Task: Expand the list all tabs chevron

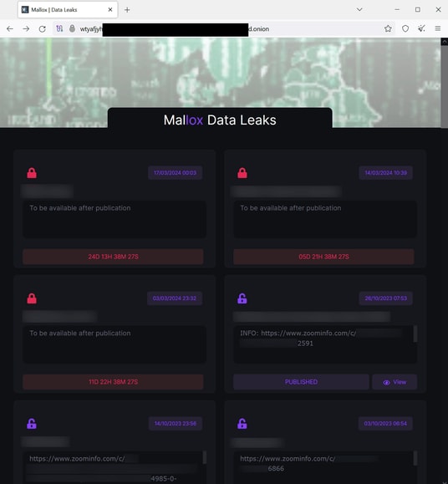Action: pyautogui.click(x=359, y=9)
